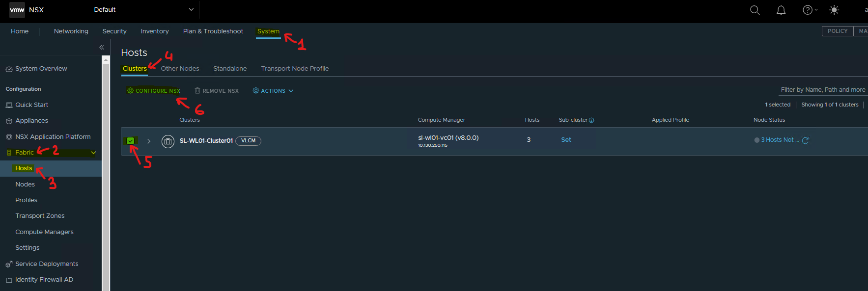Click the Quick Start icon
The height and width of the screenshot is (291, 868).
[9, 105]
